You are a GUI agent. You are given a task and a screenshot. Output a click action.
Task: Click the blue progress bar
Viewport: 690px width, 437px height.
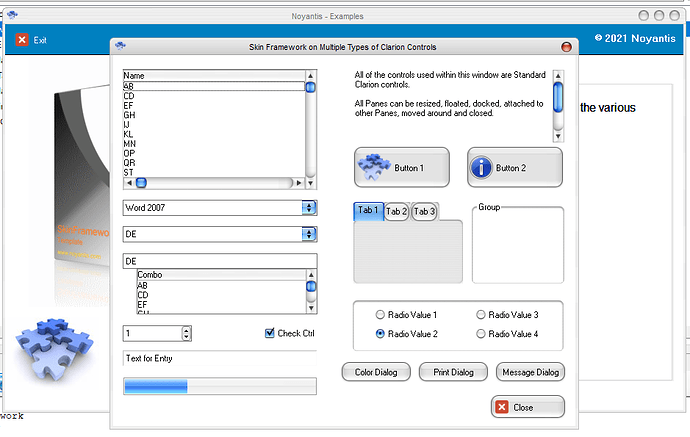(220, 386)
